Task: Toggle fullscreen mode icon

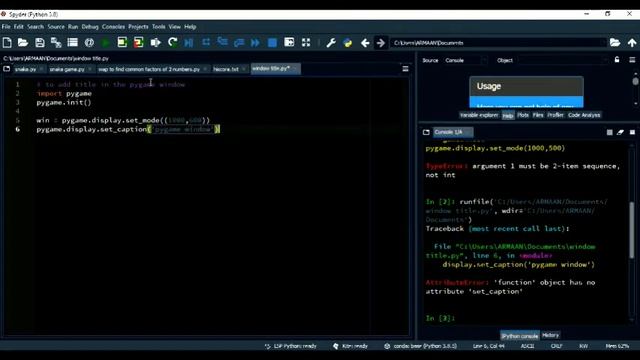Action: click(306, 42)
